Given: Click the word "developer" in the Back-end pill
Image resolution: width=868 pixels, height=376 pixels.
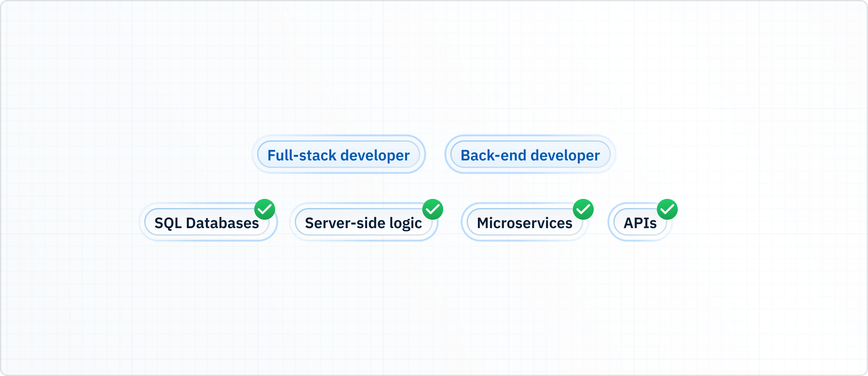Looking at the screenshot, I should [565, 155].
